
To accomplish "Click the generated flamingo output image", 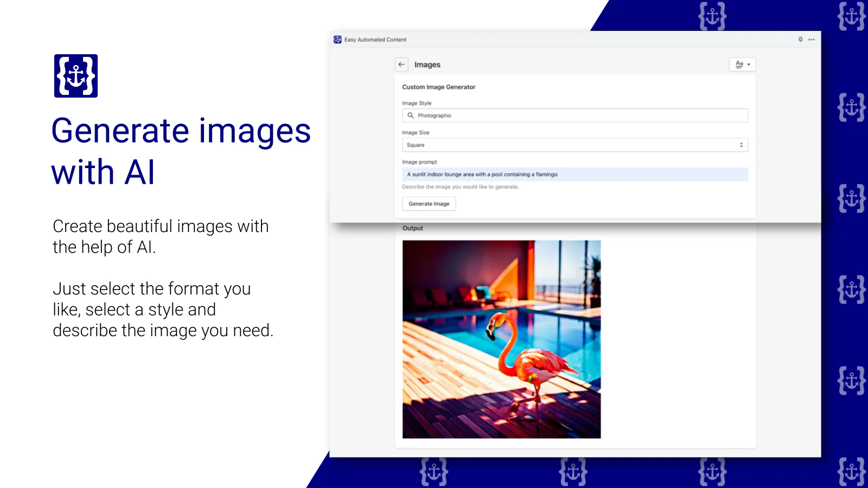I will tap(502, 339).
